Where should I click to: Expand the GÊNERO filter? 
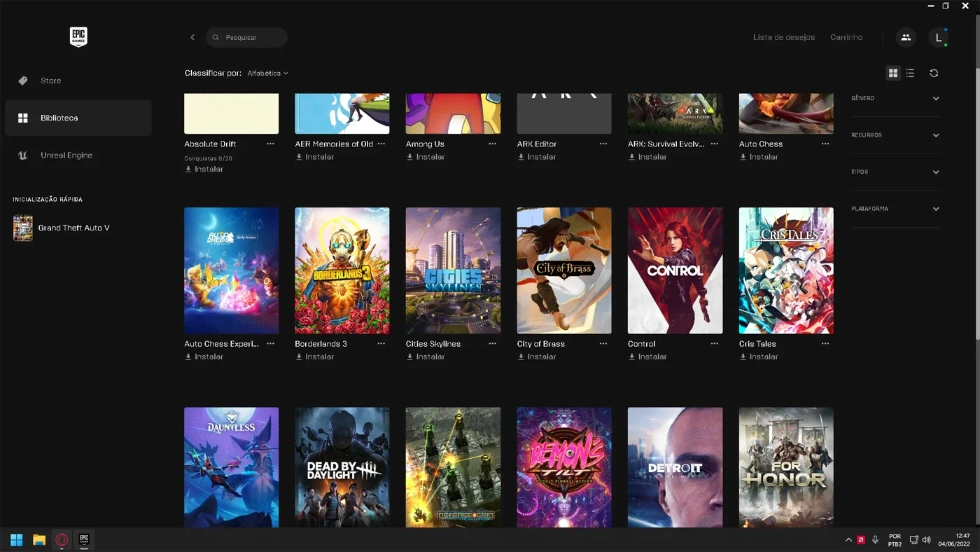[896, 99]
